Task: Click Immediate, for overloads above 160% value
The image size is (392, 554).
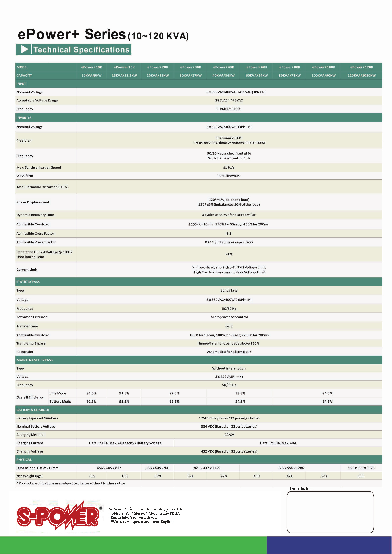Action: [229, 344]
